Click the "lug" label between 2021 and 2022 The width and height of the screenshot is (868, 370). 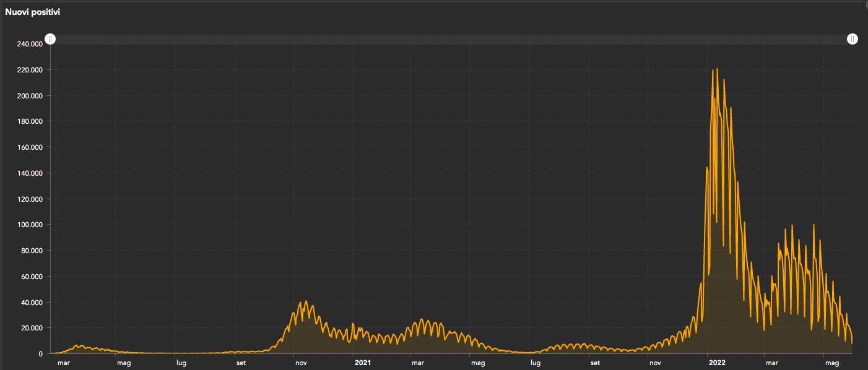535,363
